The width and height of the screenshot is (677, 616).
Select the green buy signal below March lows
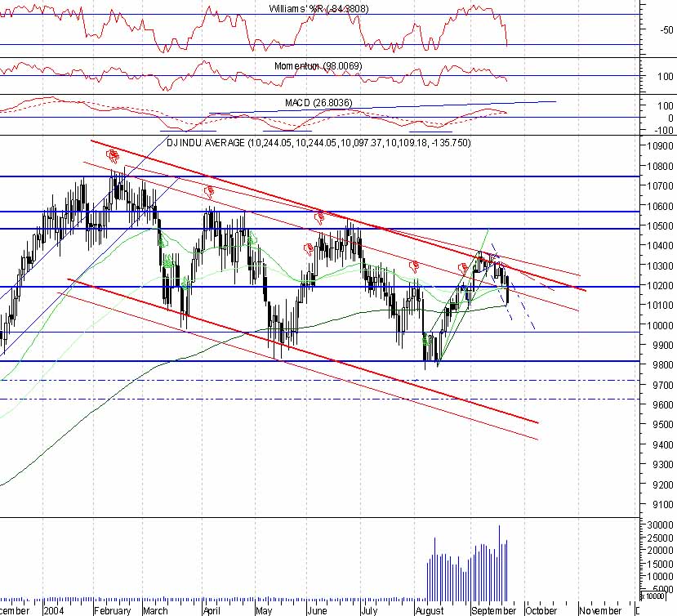[167, 261]
